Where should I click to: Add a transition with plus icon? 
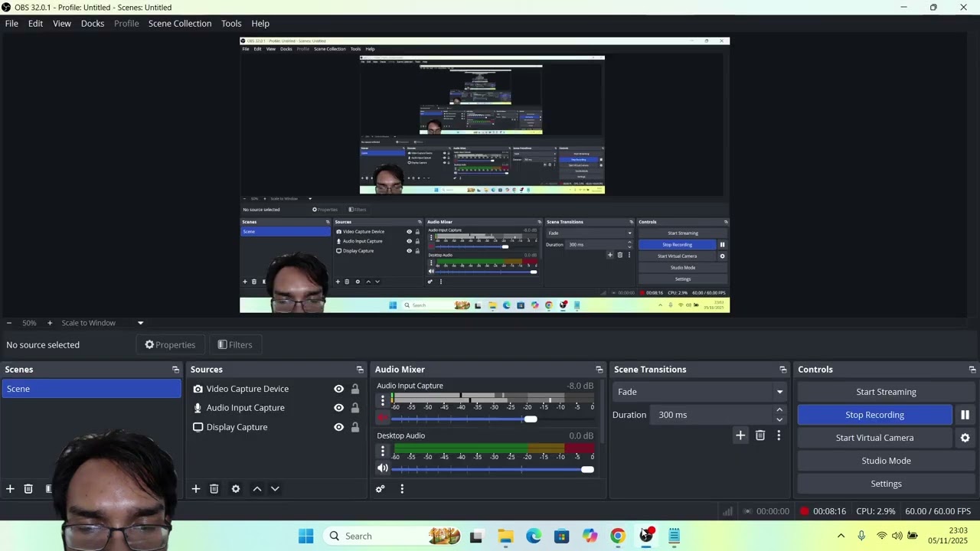[x=740, y=435]
